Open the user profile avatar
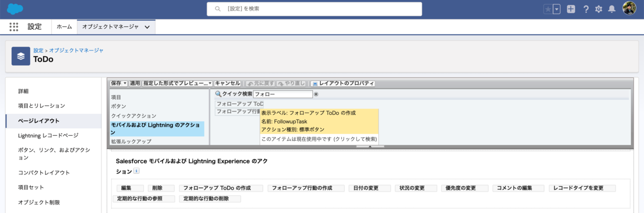 click(x=630, y=9)
